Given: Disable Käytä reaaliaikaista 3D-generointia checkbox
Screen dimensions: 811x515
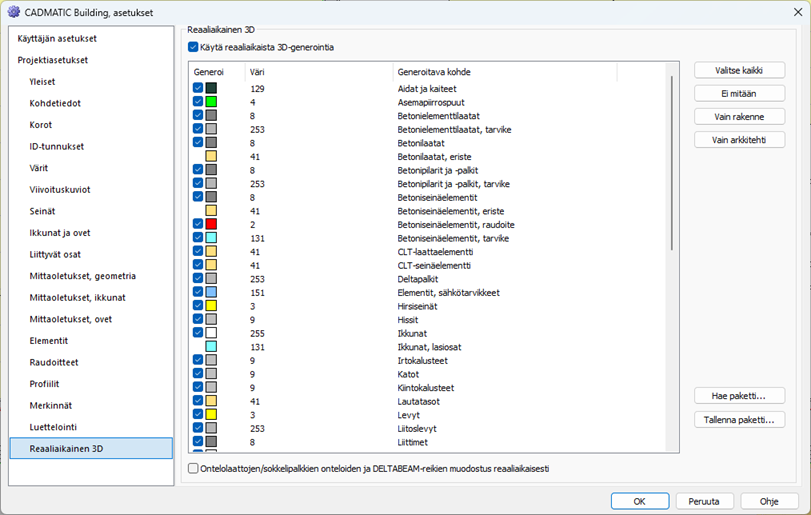Looking at the screenshot, I should coord(194,47).
